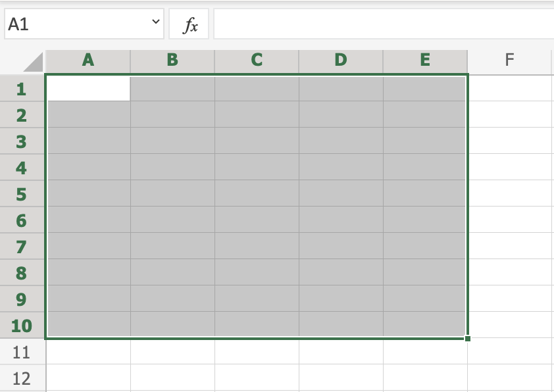554x392 pixels.
Task: Click the fx insert function icon
Action: (x=189, y=24)
